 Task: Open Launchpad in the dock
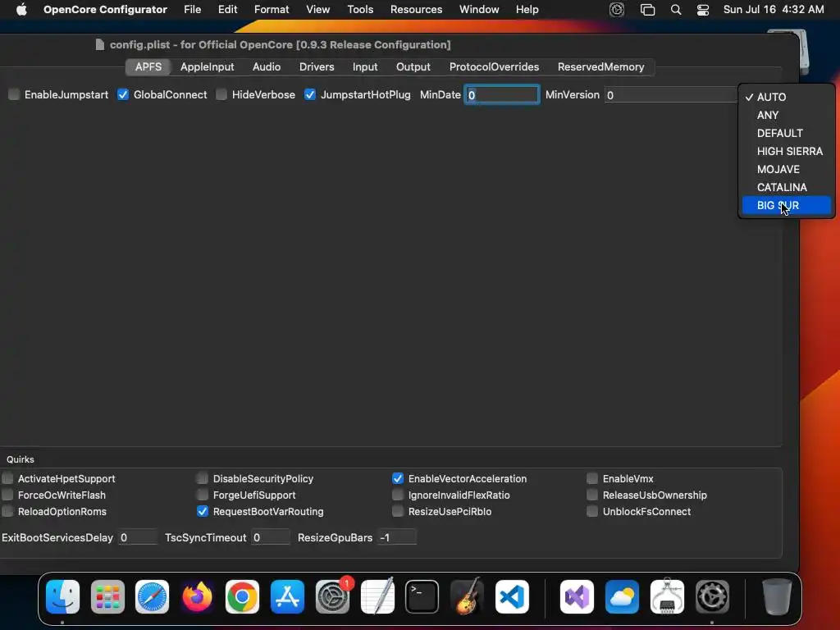(107, 596)
